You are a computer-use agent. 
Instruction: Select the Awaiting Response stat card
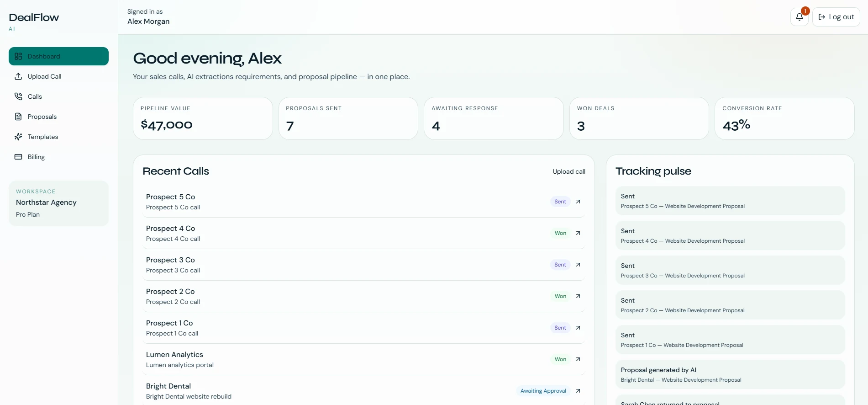[494, 118]
